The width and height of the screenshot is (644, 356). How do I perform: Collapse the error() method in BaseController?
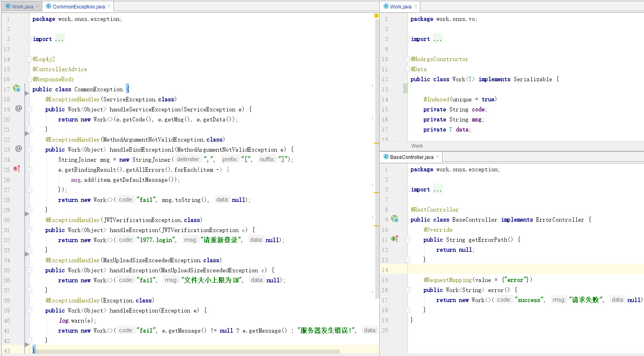pos(407,290)
